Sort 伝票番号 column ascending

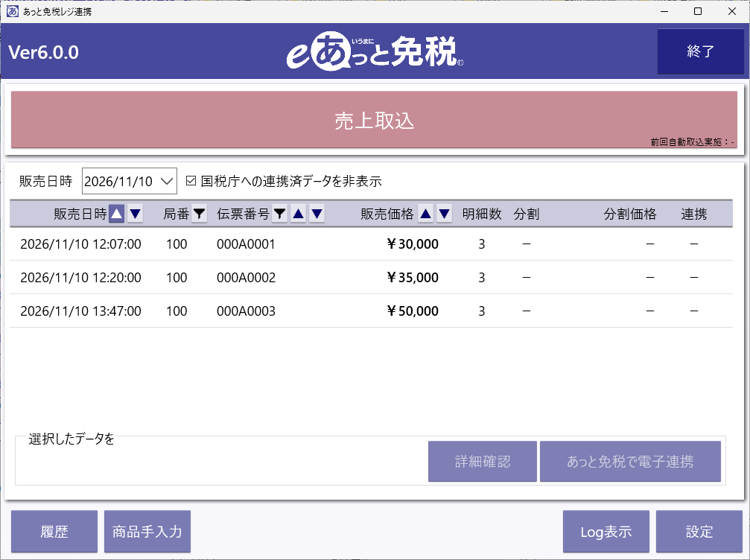(299, 213)
